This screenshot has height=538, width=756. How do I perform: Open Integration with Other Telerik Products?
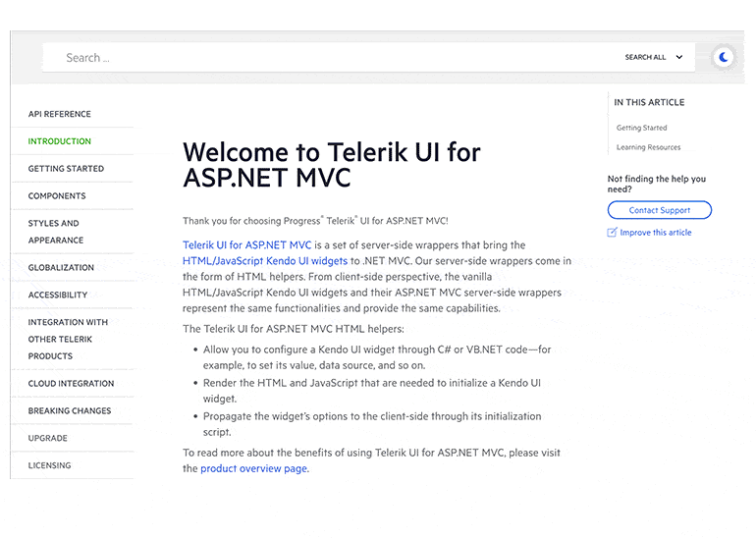click(x=68, y=340)
